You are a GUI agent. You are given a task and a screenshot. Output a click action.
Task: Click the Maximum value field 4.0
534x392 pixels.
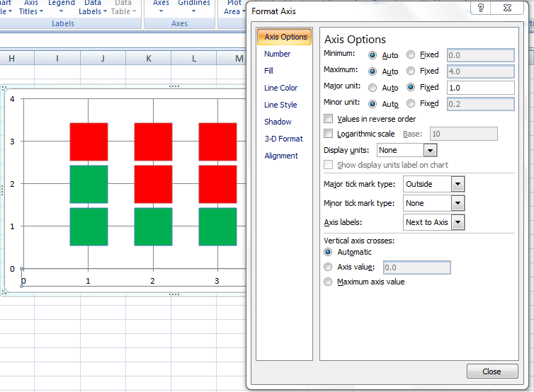[481, 71]
